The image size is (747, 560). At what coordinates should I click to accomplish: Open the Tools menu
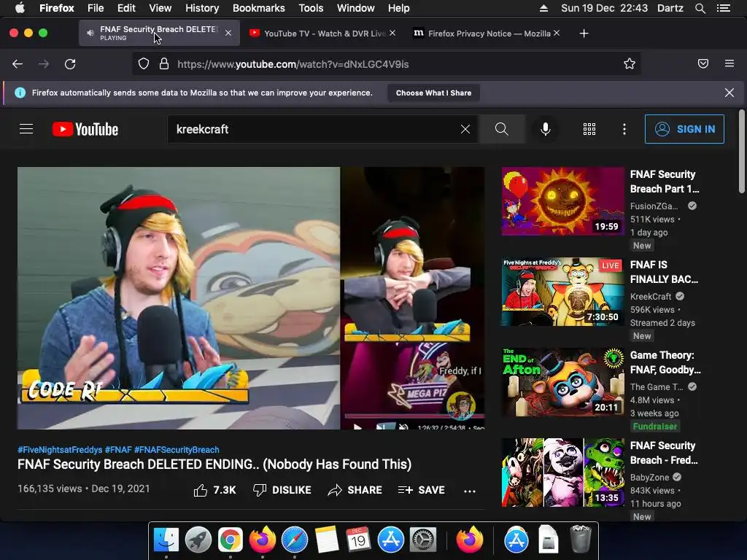311,8
